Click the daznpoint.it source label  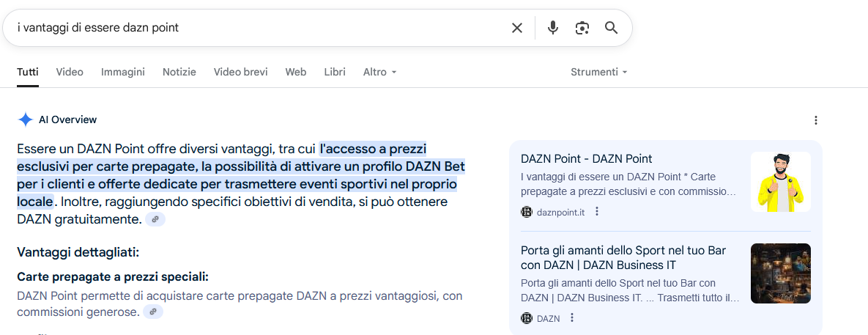pos(561,212)
